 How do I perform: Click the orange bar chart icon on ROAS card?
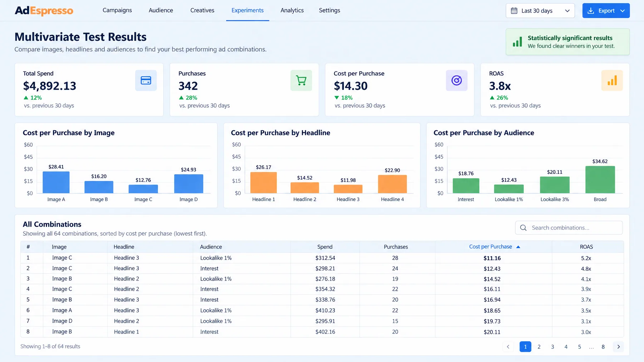(x=612, y=80)
